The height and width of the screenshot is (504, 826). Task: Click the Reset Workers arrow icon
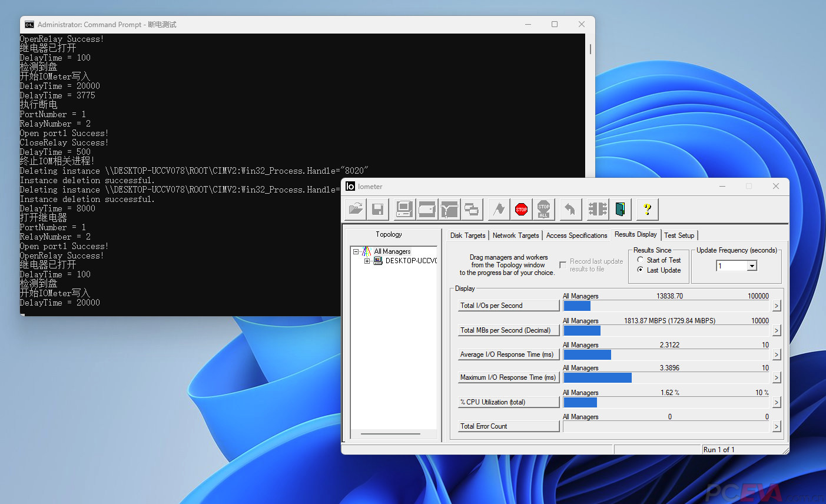click(569, 209)
